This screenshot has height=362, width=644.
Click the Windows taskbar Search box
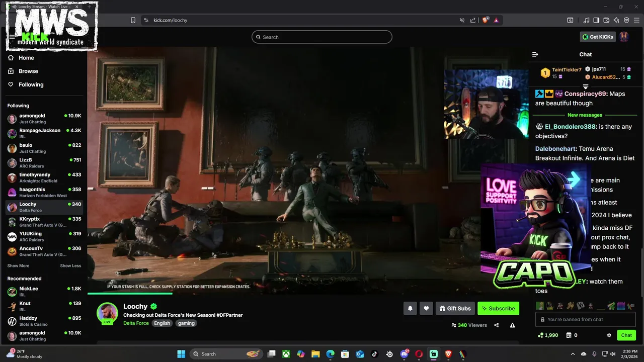(x=226, y=354)
